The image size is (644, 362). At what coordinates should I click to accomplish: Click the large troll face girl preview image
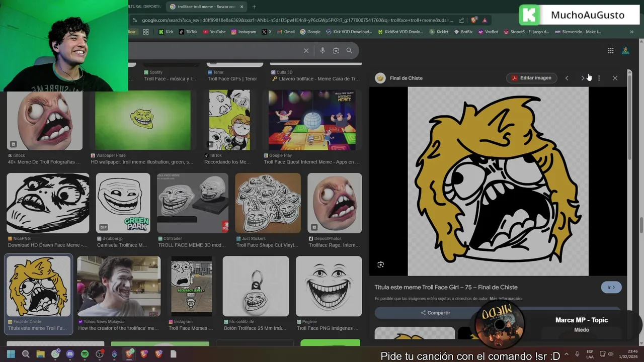click(498, 181)
